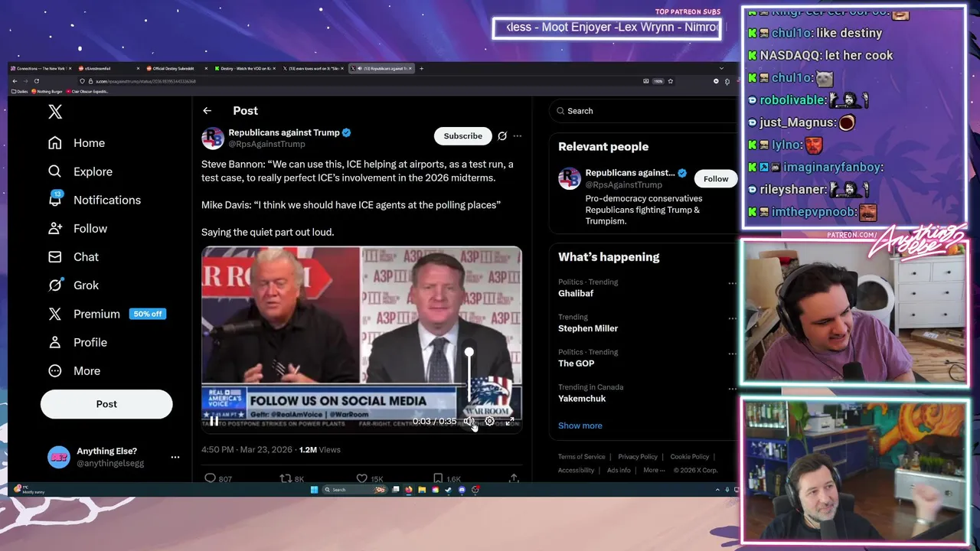Viewport: 980px width, 551px height.
Task: Switch to Connections New York Times tab
Action: (40, 68)
